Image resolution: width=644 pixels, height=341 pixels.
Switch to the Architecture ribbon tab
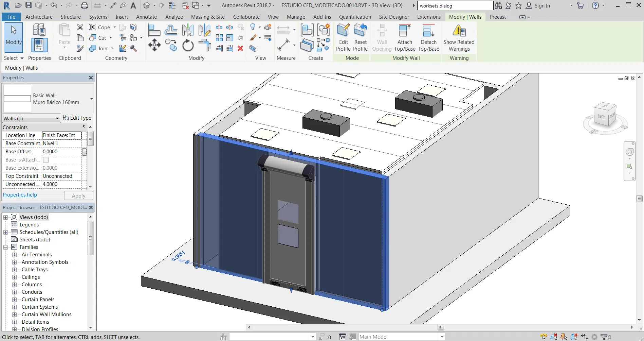tap(39, 17)
